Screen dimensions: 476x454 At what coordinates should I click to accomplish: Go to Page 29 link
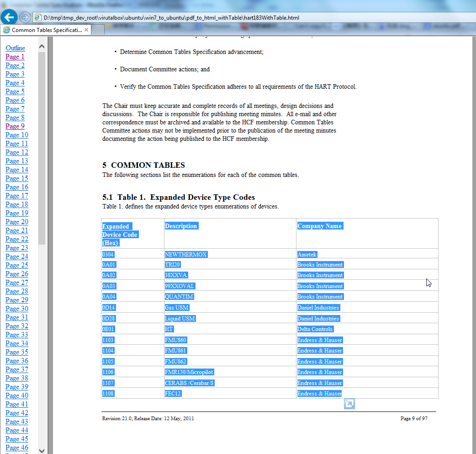17,300
